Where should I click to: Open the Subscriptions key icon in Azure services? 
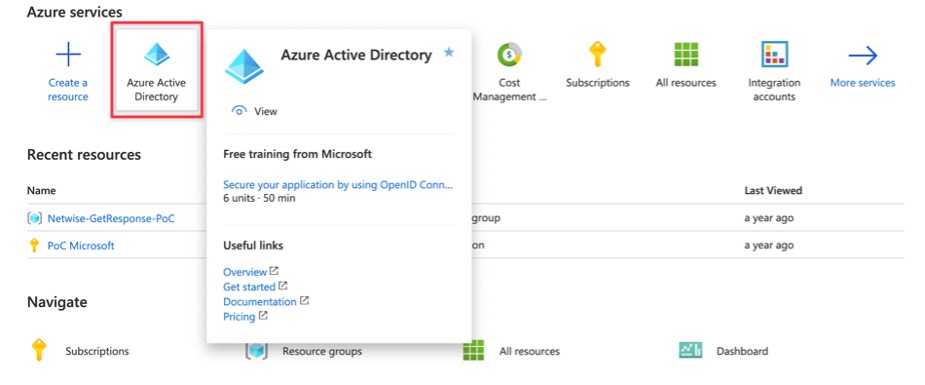[598, 55]
